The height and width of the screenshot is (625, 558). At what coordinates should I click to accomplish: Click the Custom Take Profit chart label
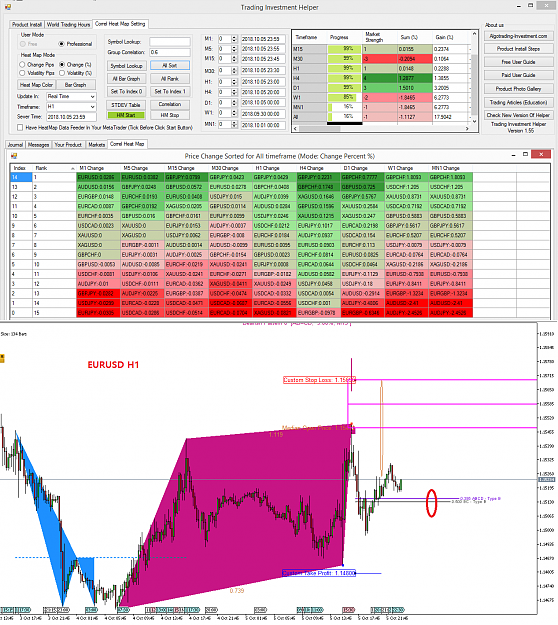point(319,573)
